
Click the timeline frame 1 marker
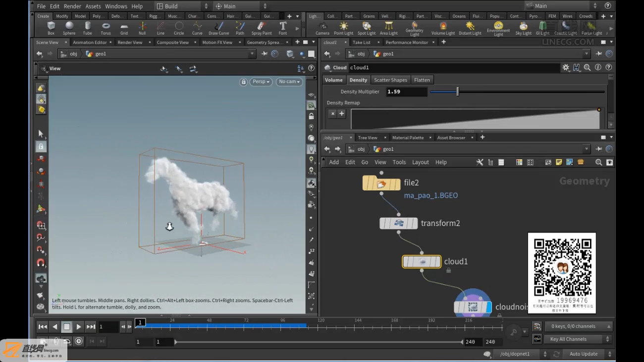pyautogui.click(x=140, y=322)
